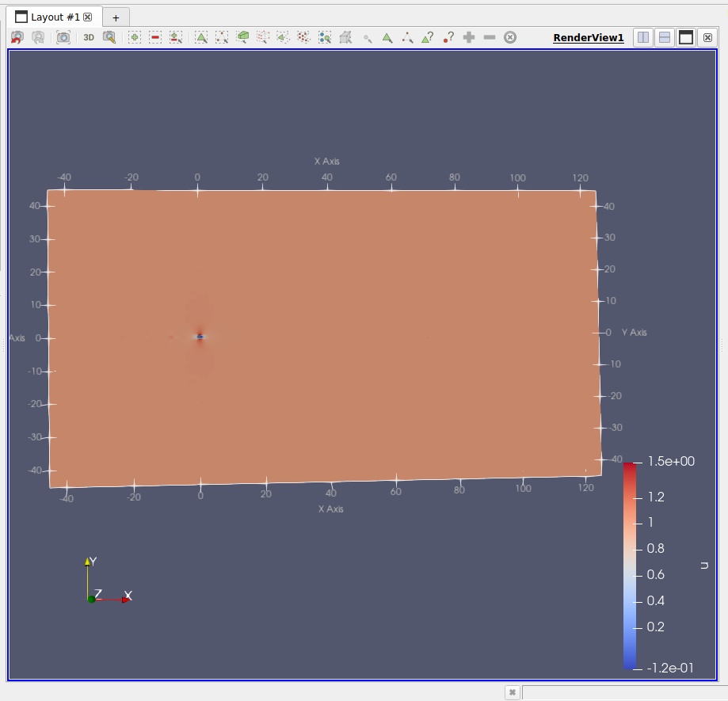Split the render view vertically

pyautogui.click(x=665, y=37)
